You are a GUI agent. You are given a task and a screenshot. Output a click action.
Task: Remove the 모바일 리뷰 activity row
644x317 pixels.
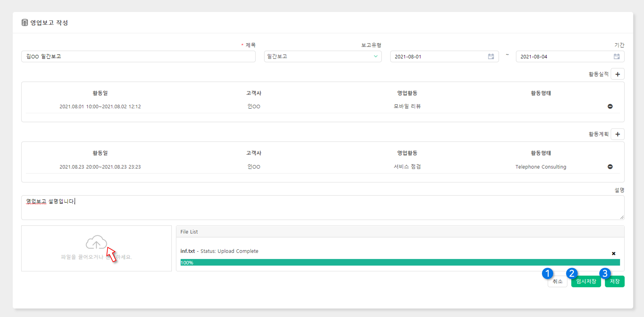[610, 107]
